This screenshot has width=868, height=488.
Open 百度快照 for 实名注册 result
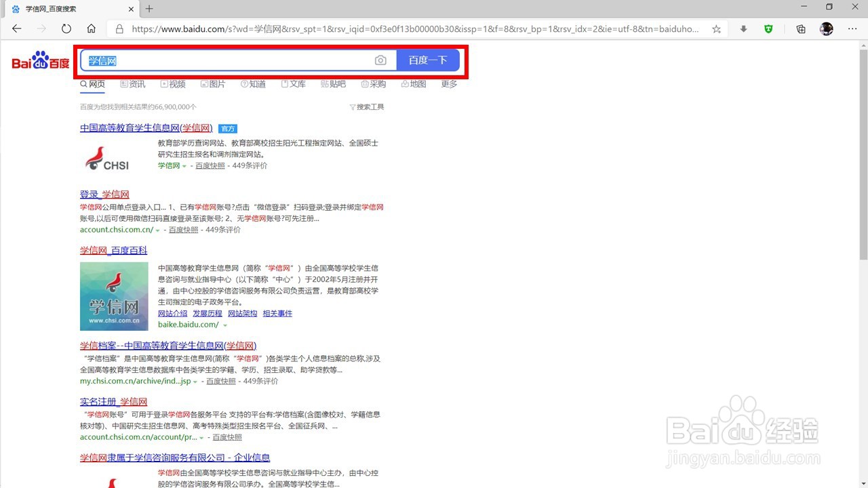[x=226, y=438]
